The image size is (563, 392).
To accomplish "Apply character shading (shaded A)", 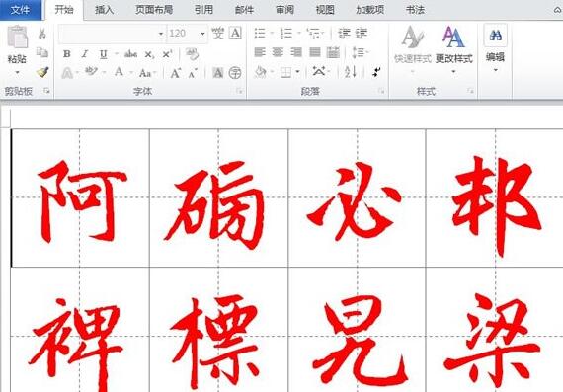I will [217, 73].
